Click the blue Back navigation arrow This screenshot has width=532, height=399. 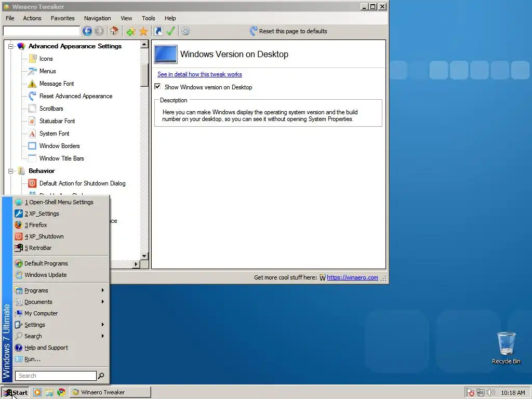click(87, 31)
